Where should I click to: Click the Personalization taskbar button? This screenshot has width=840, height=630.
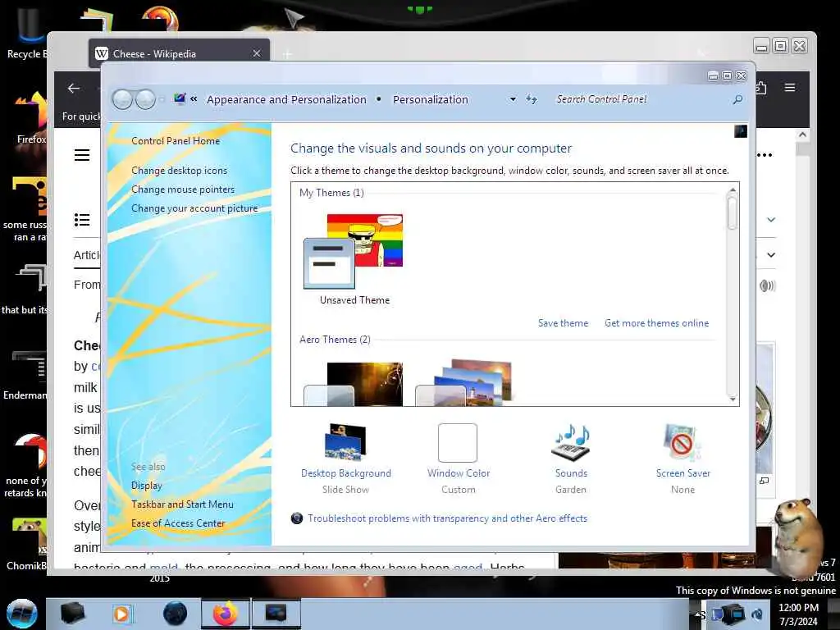[x=276, y=614]
